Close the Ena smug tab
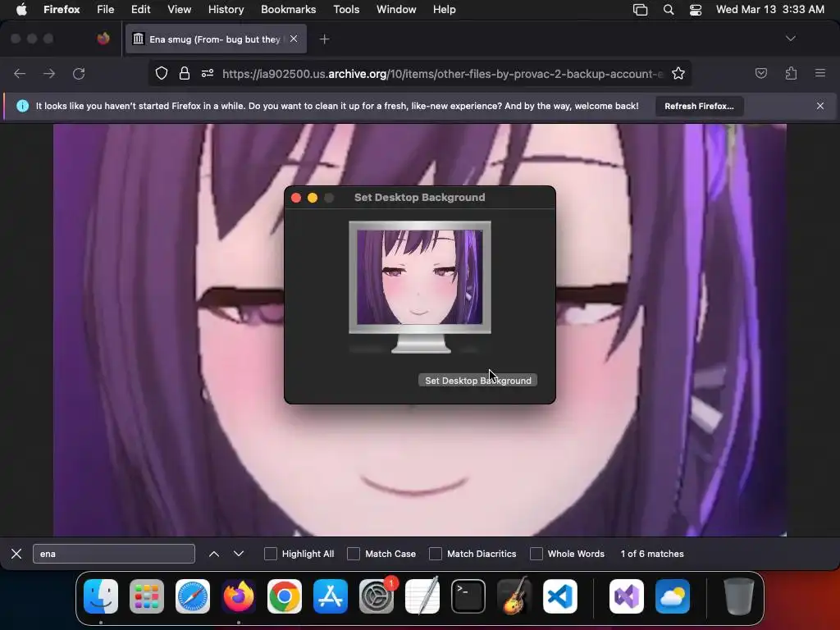 tap(294, 39)
